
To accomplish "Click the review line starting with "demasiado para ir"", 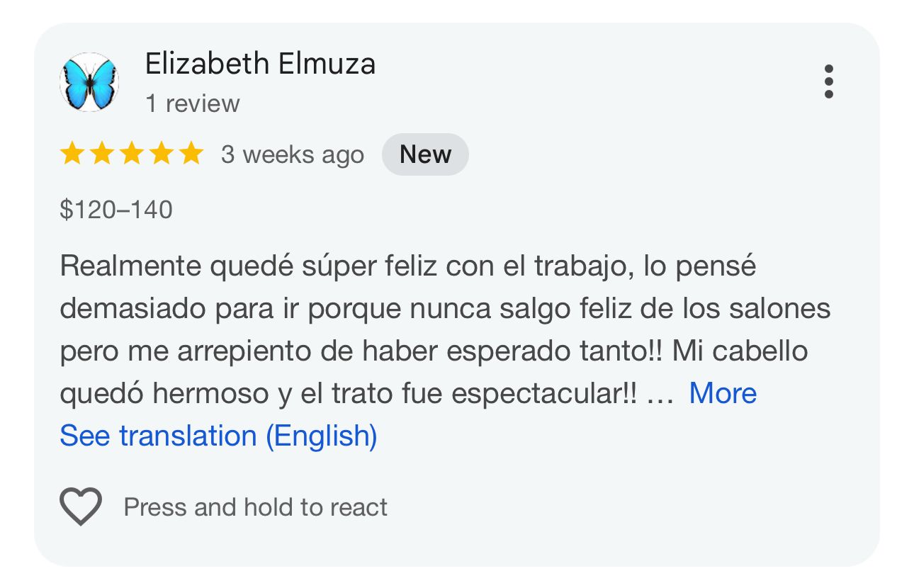I will [x=445, y=309].
